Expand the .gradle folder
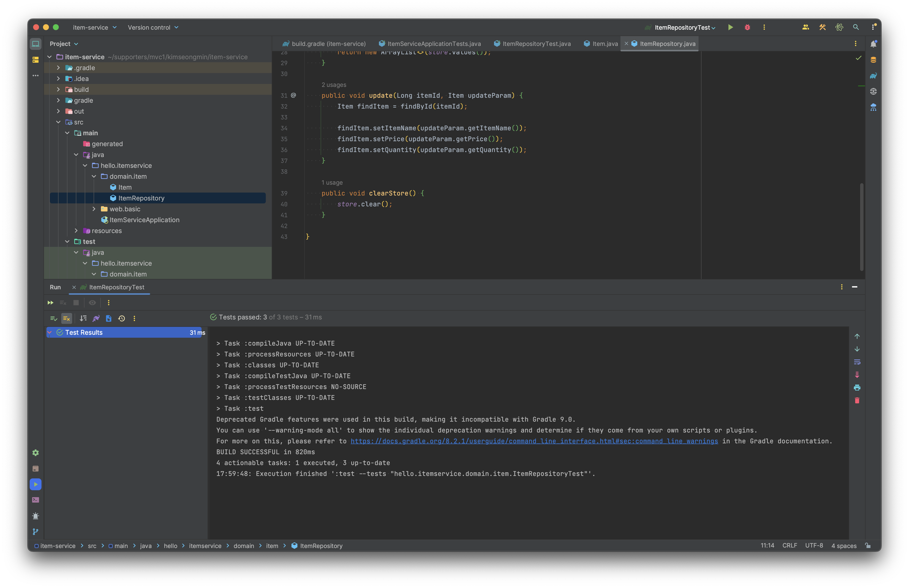This screenshot has height=588, width=909. coord(58,68)
